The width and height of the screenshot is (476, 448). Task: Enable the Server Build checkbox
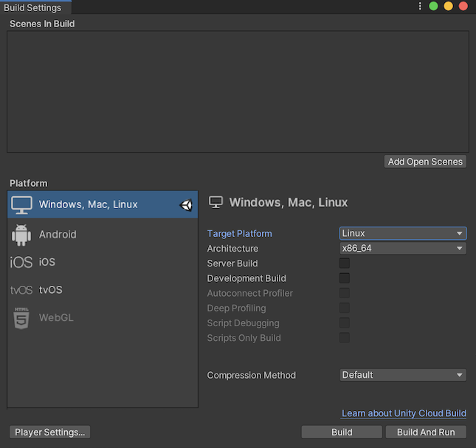tap(345, 263)
